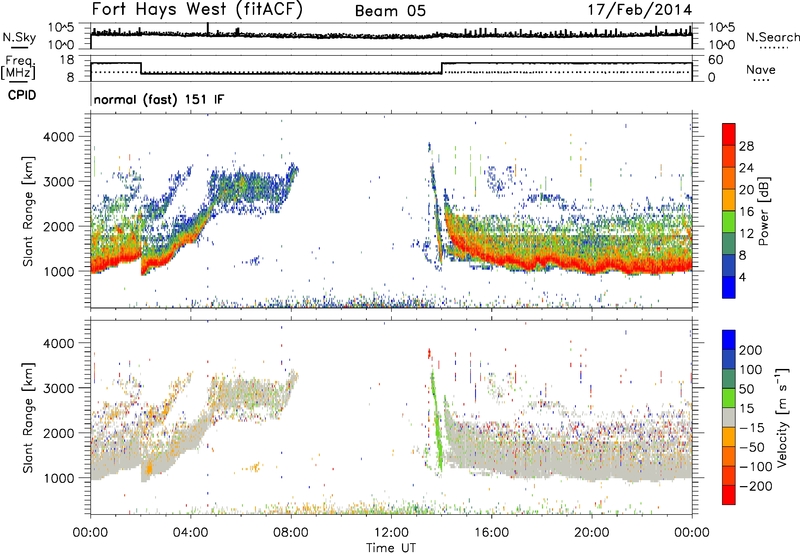Click velocity panel 'Slant Range [km]' label
Viewport: 800px width, 554px height.
pyautogui.click(x=28, y=418)
